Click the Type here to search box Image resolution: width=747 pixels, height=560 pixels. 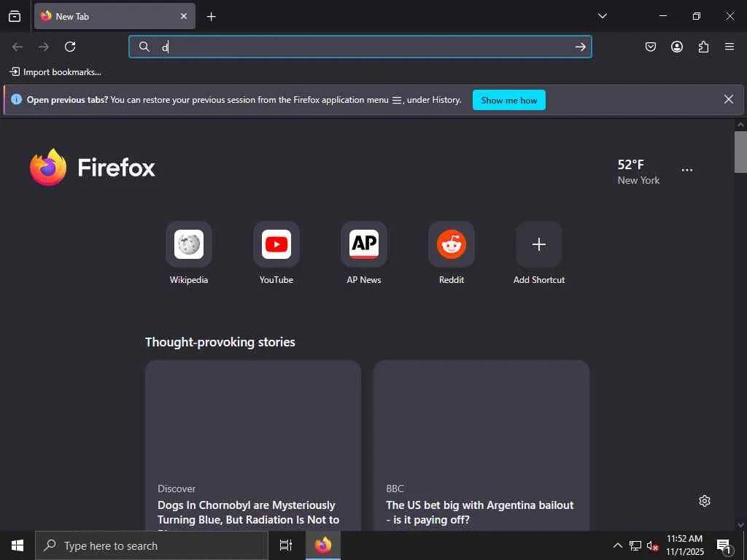(x=152, y=545)
